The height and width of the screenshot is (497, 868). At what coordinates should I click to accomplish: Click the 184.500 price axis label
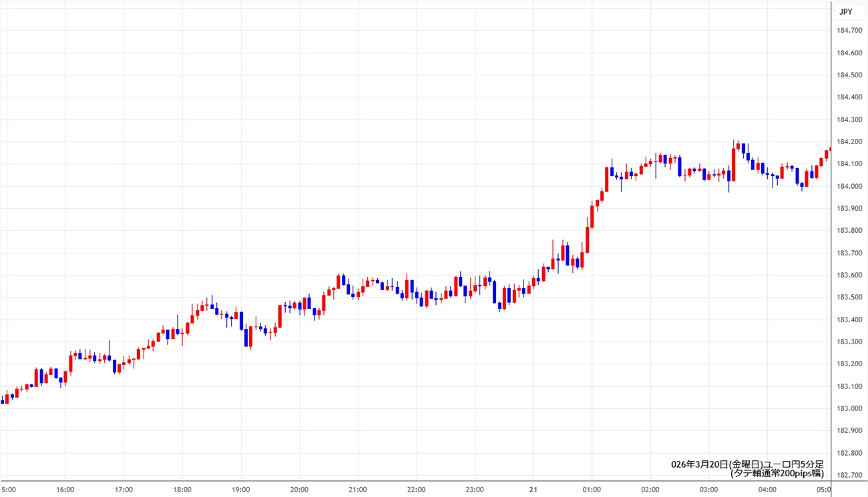point(848,75)
